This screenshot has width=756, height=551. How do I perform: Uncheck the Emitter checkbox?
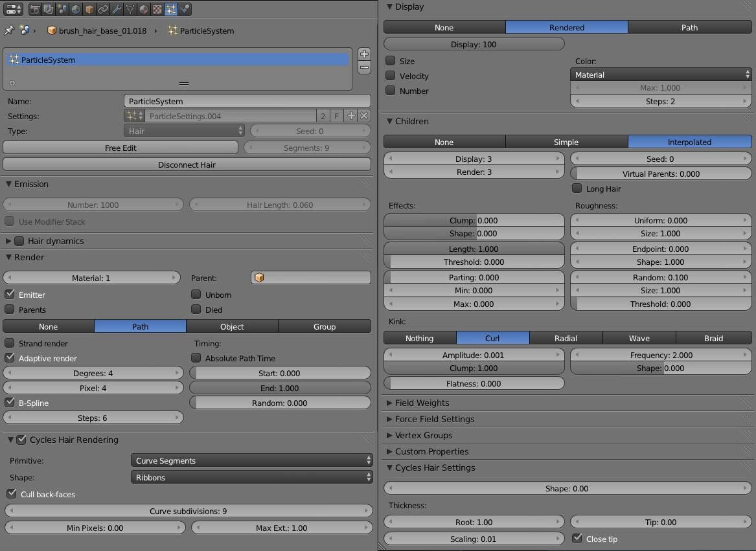[x=10, y=294]
